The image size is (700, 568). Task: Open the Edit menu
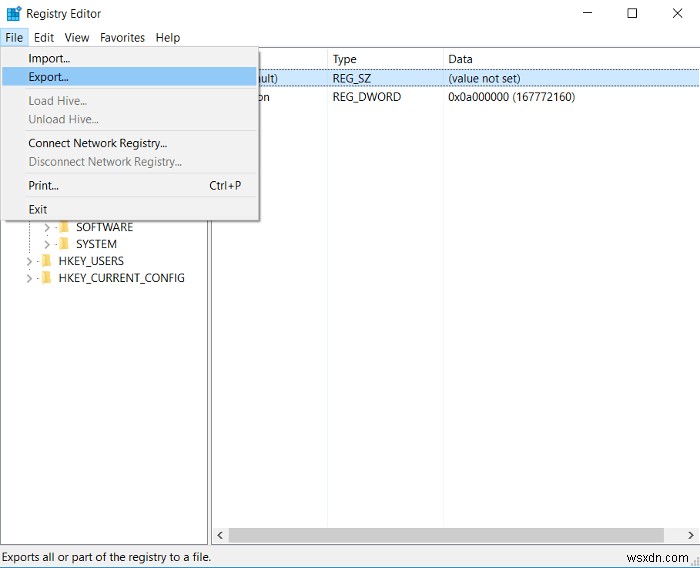coord(44,38)
